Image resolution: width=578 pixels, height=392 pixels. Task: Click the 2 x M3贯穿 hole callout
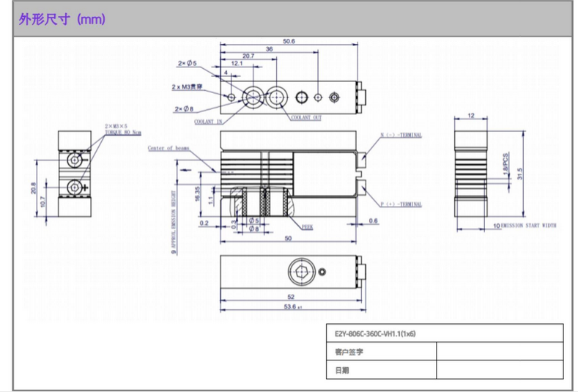(x=186, y=87)
